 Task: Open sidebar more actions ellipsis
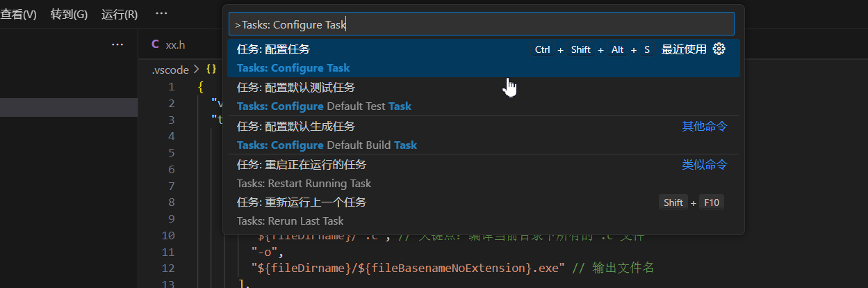(117, 45)
